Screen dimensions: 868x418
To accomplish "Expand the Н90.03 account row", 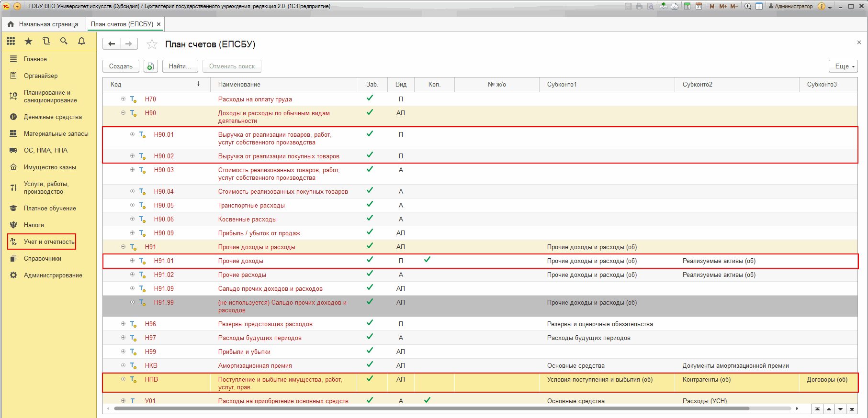I will click(132, 170).
